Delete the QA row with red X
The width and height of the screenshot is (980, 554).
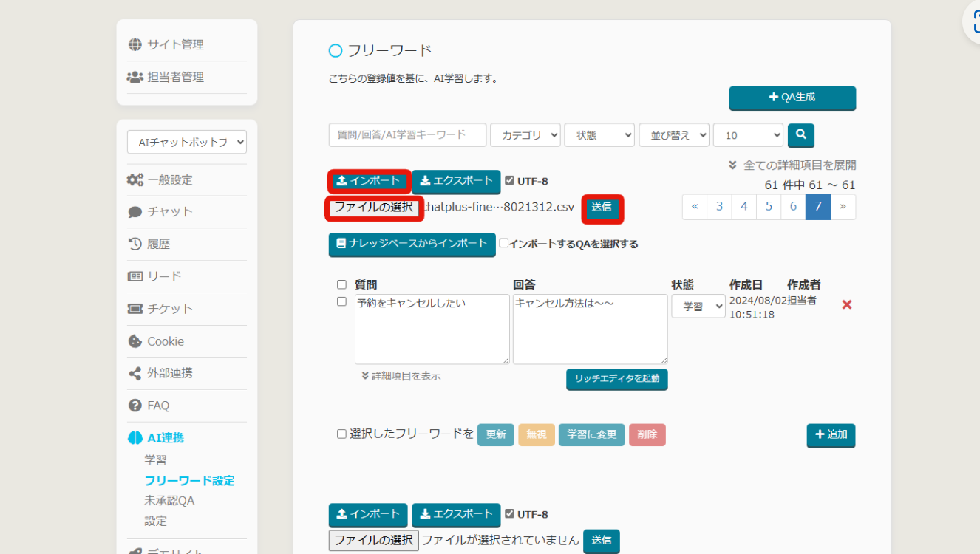847,304
